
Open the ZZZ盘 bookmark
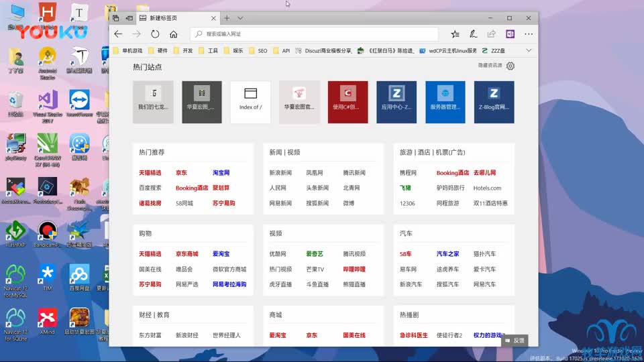pos(493,51)
